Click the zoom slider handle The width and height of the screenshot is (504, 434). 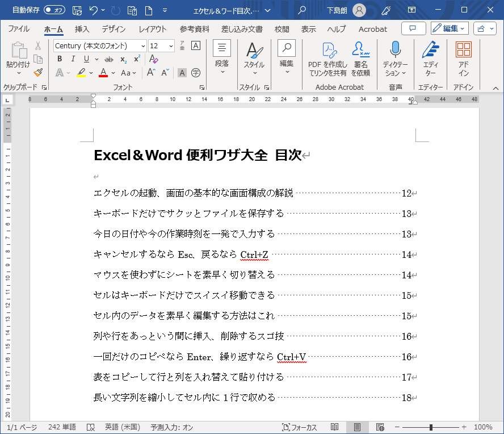coord(431,427)
